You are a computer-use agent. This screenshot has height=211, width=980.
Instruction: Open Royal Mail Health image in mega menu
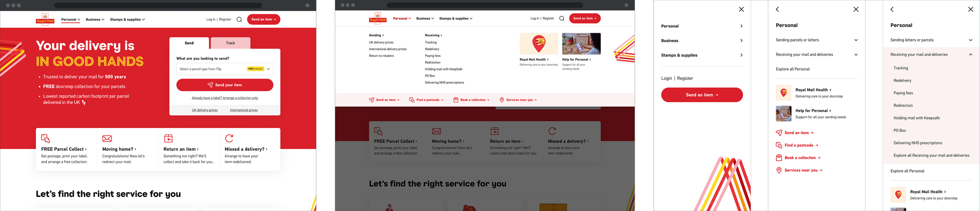point(539,44)
